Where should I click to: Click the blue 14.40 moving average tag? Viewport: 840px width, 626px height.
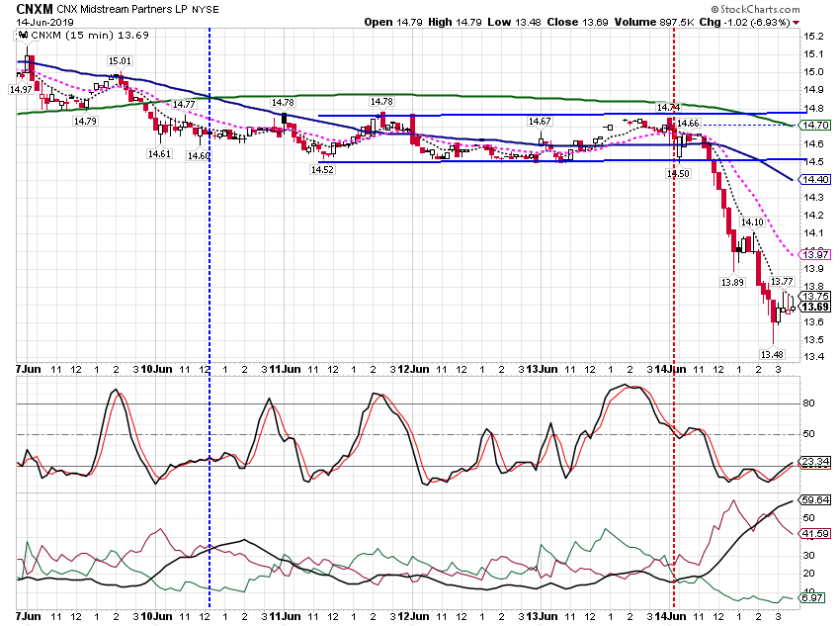pos(815,180)
